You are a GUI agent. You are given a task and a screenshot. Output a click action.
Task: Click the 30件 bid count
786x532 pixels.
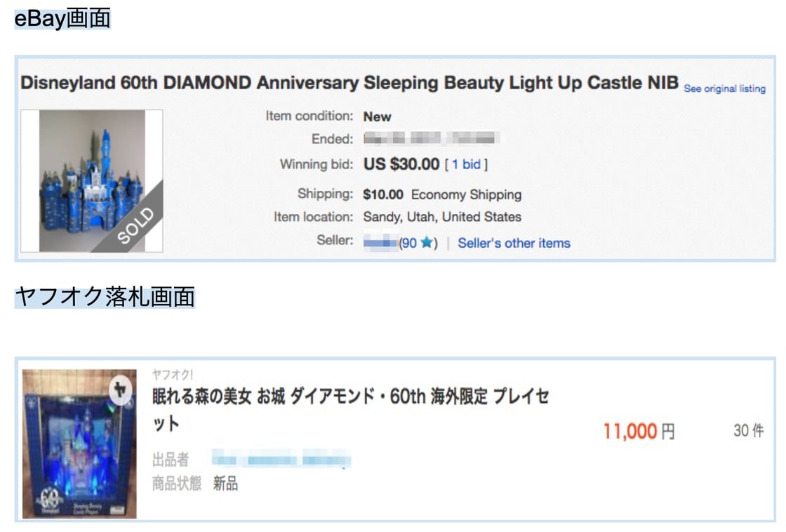(x=748, y=431)
